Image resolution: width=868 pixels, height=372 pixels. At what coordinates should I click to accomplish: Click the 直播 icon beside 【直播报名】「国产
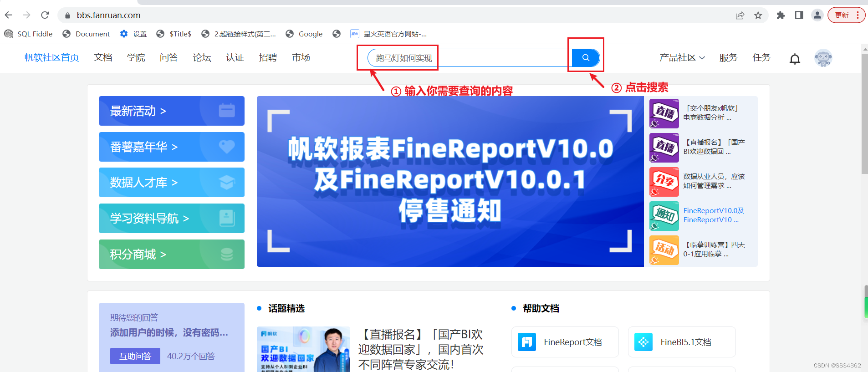664,148
